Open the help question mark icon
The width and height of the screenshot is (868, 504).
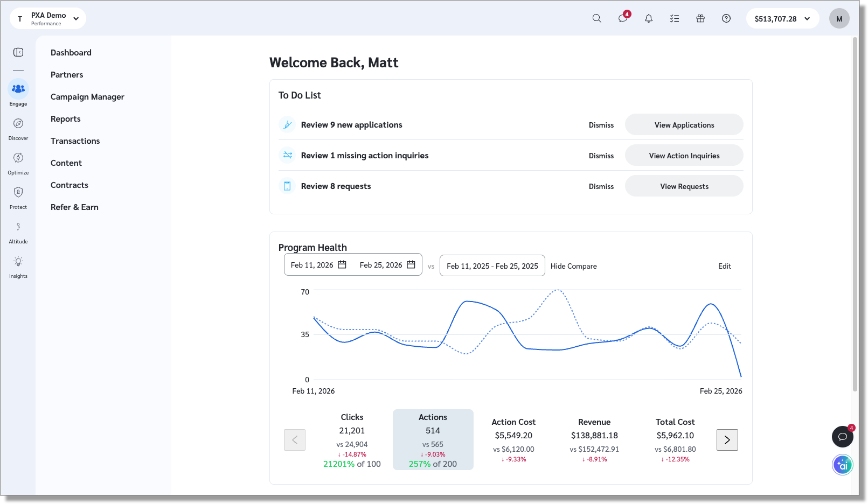coord(726,18)
